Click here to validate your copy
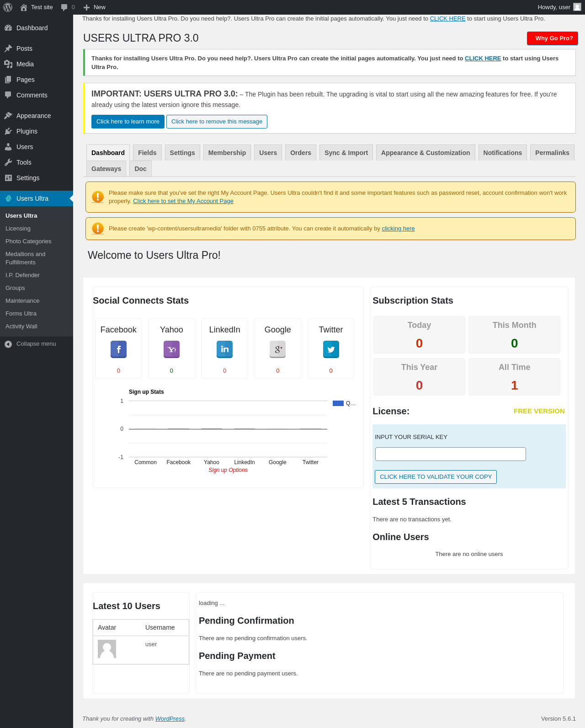The width and height of the screenshot is (585, 728). (x=436, y=477)
